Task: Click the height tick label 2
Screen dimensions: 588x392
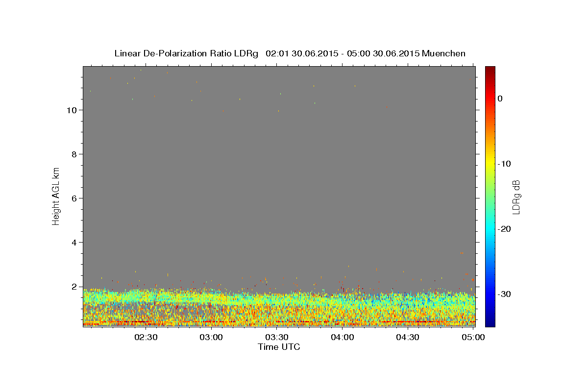Action: click(x=73, y=287)
